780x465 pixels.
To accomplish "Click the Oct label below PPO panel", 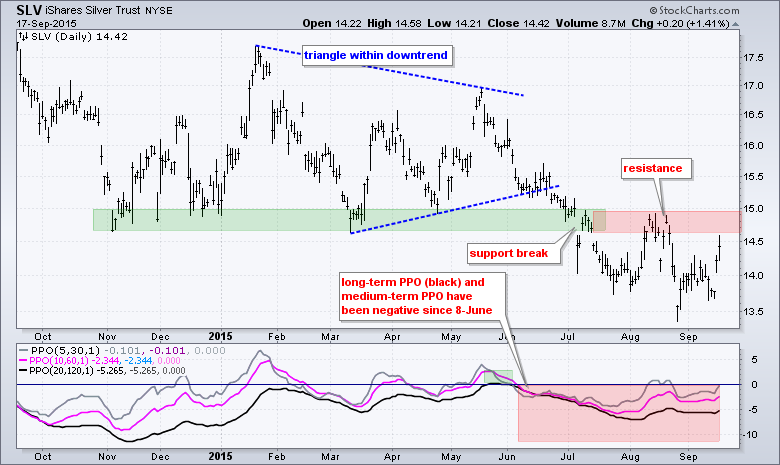I will pos(43,457).
